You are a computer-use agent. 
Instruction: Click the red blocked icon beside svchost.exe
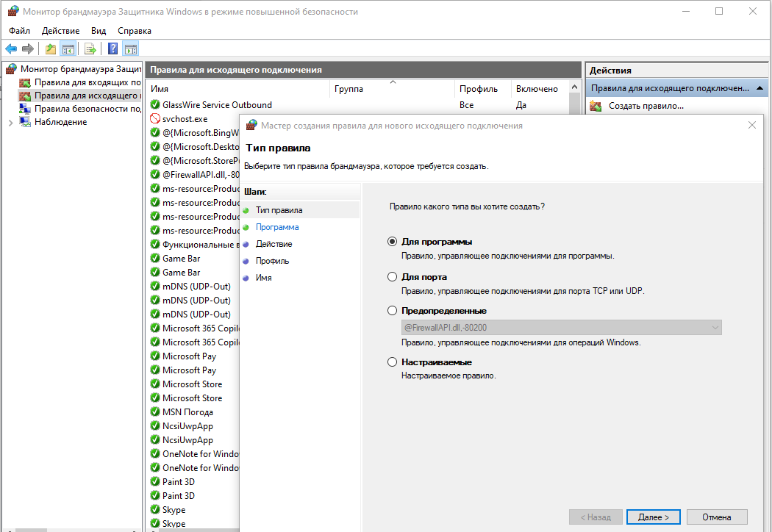pos(155,118)
